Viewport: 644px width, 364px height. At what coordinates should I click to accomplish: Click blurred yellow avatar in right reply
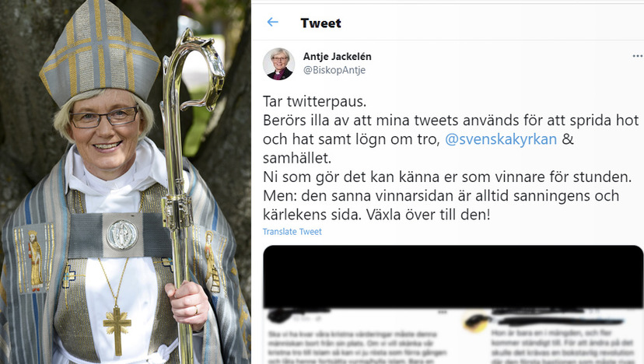(475, 322)
